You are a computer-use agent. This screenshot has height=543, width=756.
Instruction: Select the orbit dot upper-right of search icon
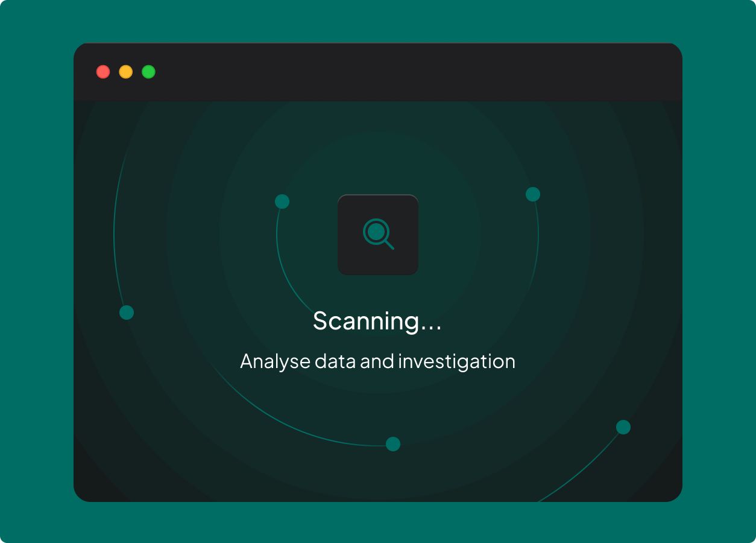click(x=533, y=194)
